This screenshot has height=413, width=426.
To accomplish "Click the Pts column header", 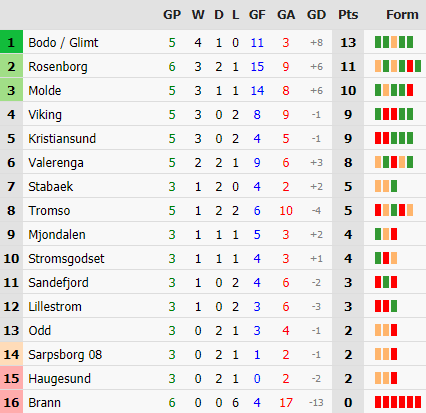I will [348, 15].
